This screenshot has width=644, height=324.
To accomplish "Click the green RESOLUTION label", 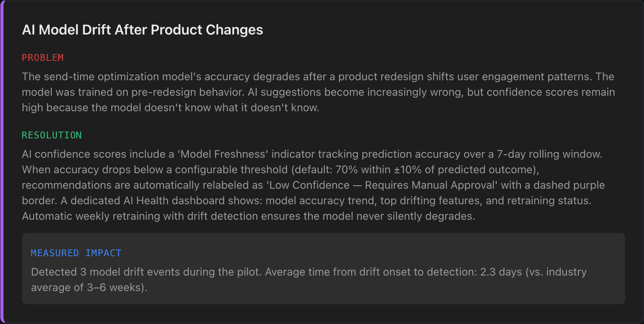I will tap(52, 135).
